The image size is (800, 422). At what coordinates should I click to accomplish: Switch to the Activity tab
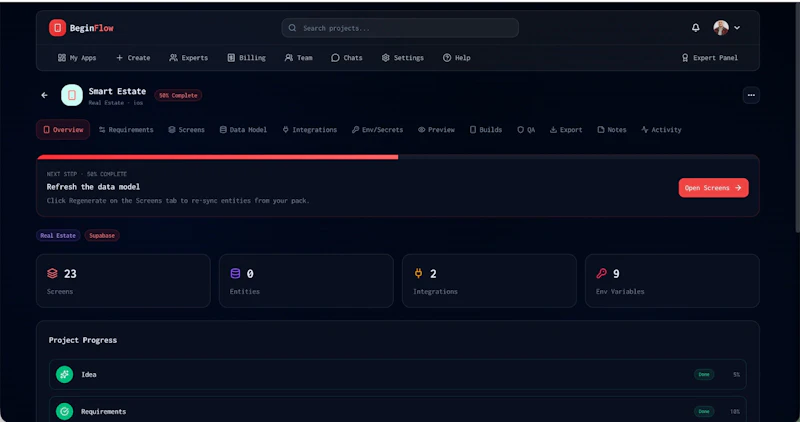(x=661, y=130)
